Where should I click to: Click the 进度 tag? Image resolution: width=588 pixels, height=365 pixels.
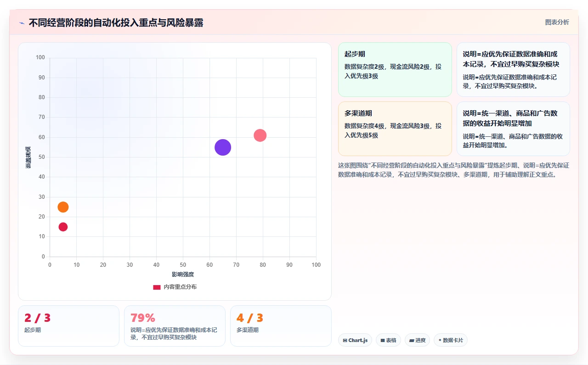[x=417, y=340]
